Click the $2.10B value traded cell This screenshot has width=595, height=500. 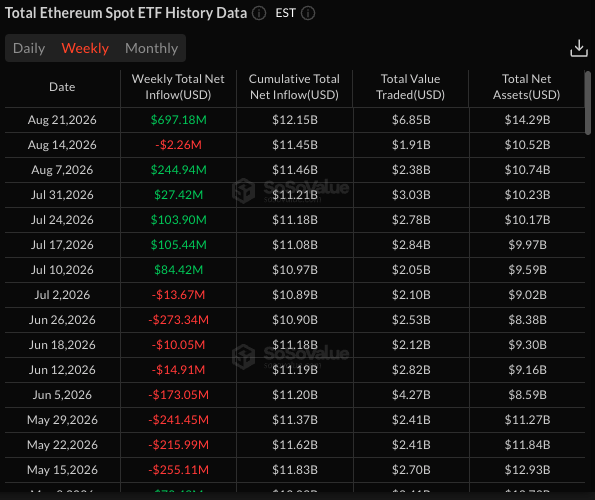point(411,295)
